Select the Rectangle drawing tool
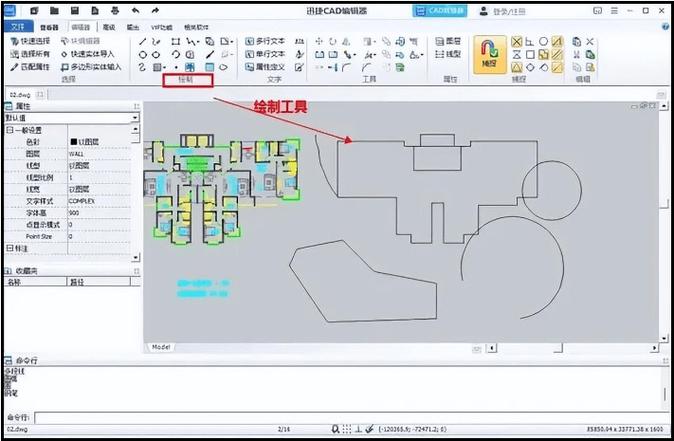 (175, 42)
